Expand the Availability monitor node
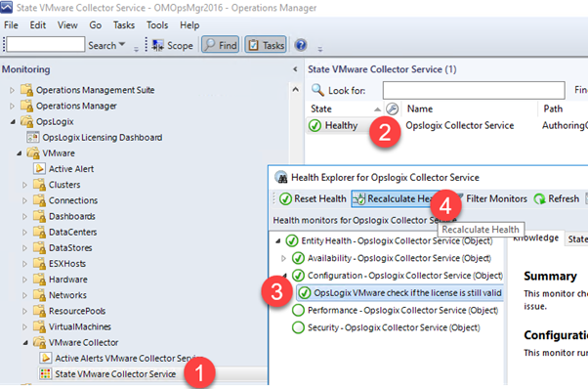588x389 pixels. [x=283, y=258]
